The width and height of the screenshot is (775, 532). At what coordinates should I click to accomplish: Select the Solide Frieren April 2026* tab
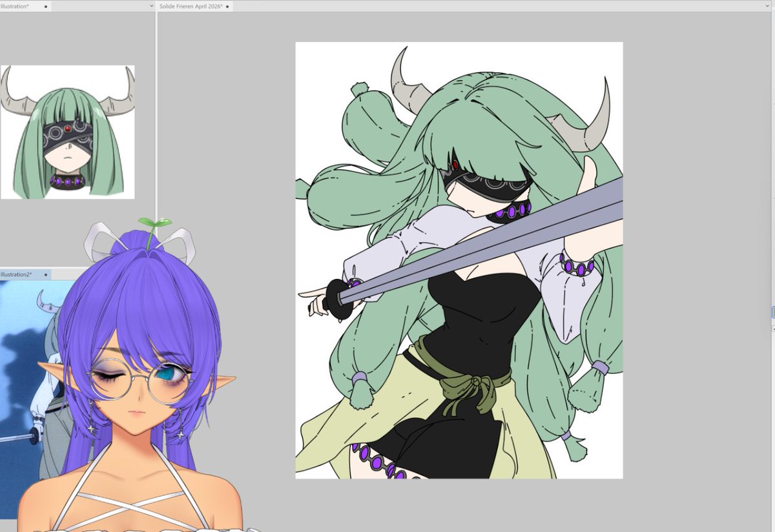coord(195,6)
